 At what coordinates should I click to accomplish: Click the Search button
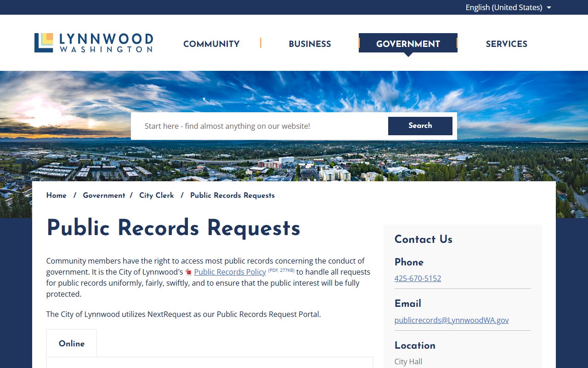pos(420,126)
